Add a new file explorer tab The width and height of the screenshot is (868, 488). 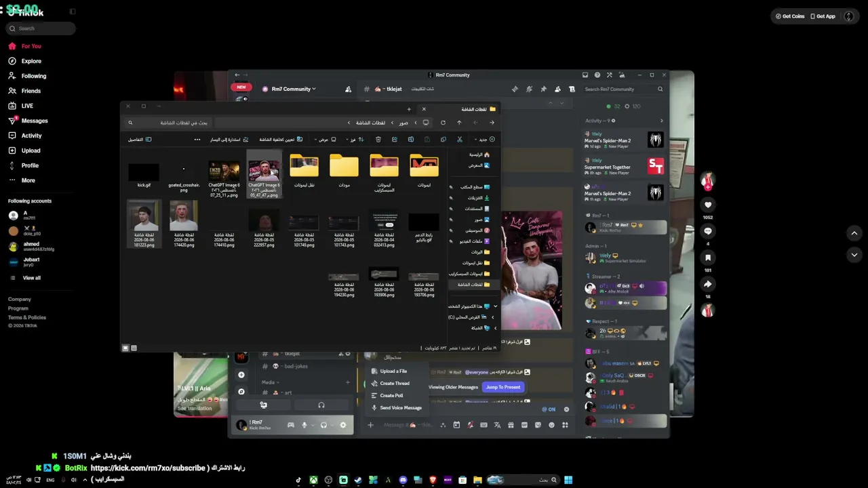(x=409, y=109)
